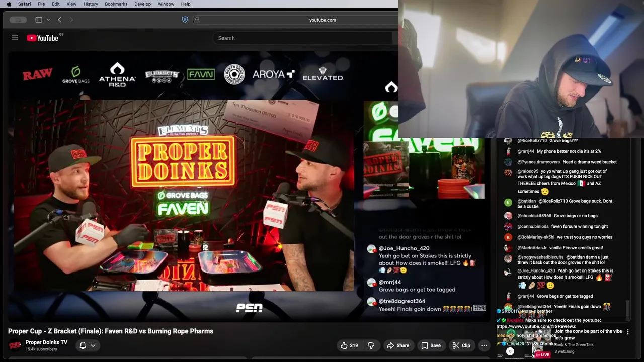Viewport: 644px width, 362px height.
Task: Expand the sidebar tab group dropdown arrow
Action: [x=48, y=20]
